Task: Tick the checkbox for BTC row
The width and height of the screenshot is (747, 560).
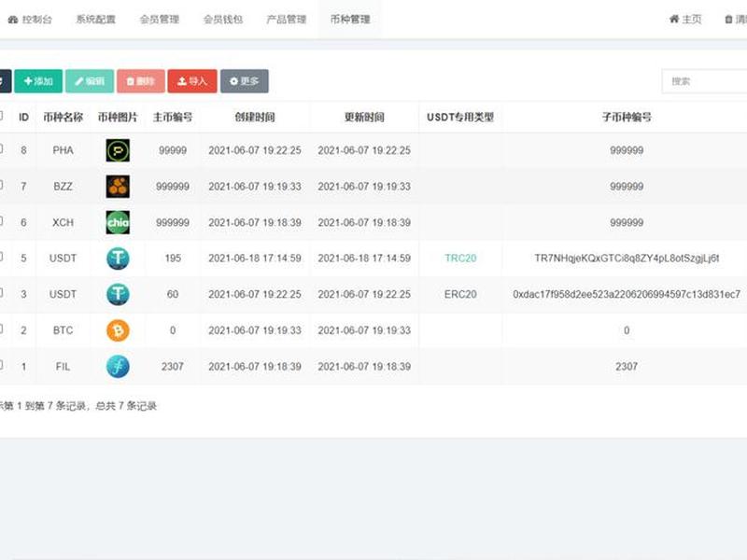Action: 1,329
